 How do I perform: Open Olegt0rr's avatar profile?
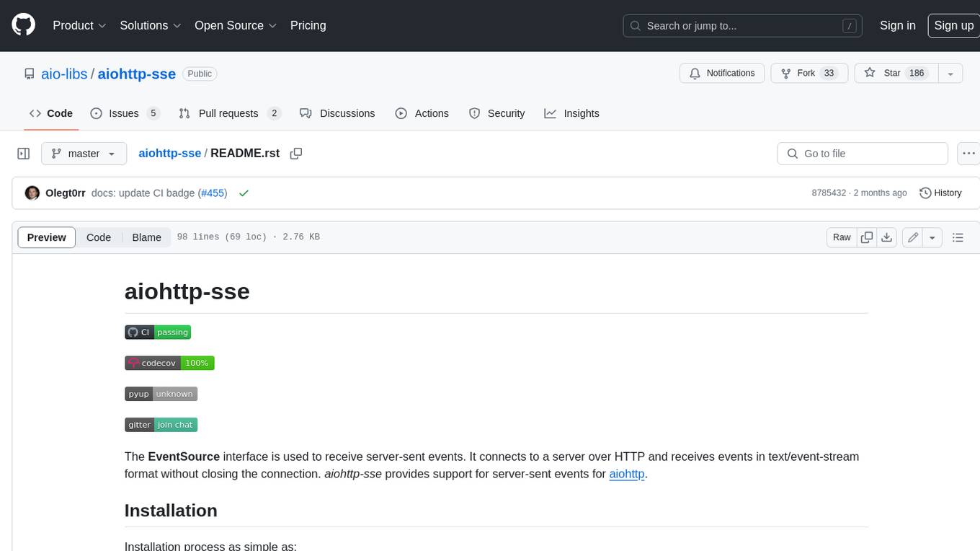[x=32, y=193]
